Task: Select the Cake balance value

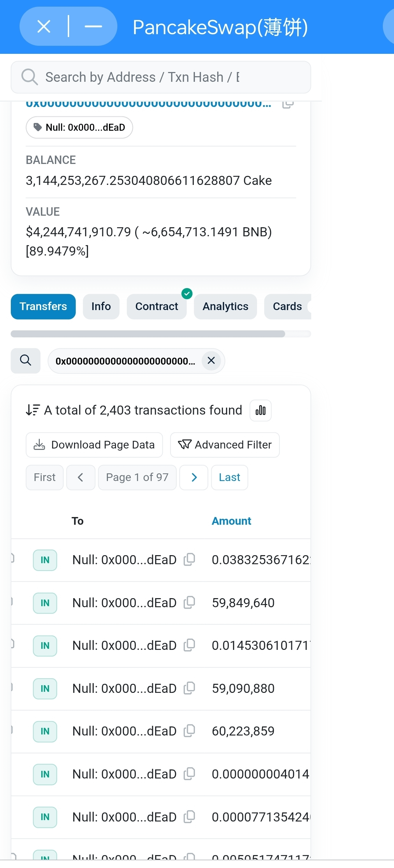Action: (x=149, y=180)
